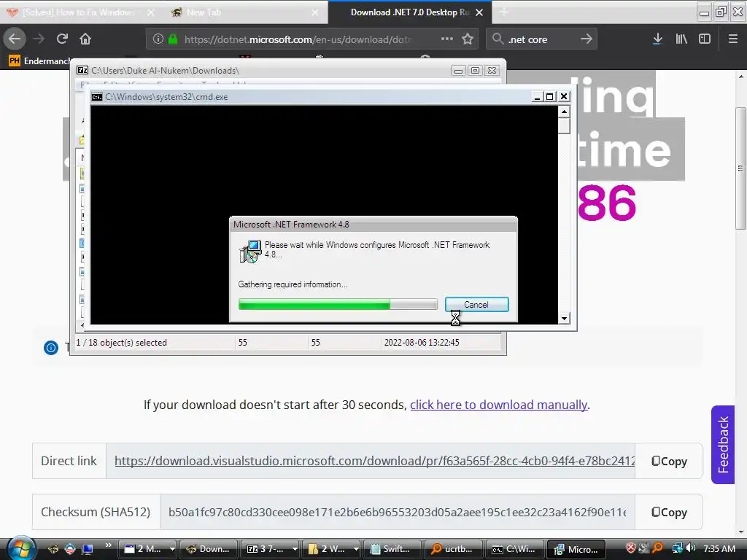This screenshot has width=747, height=560.
Task: Click the cmd.exe title bar icon
Action: click(x=97, y=97)
